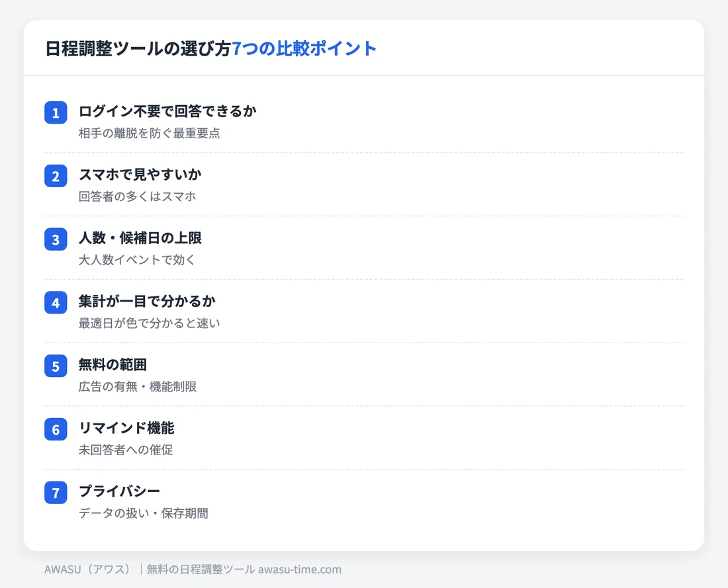The height and width of the screenshot is (588, 728).
Task: Click 最適日が色で分かると速い description
Action: pos(149,323)
